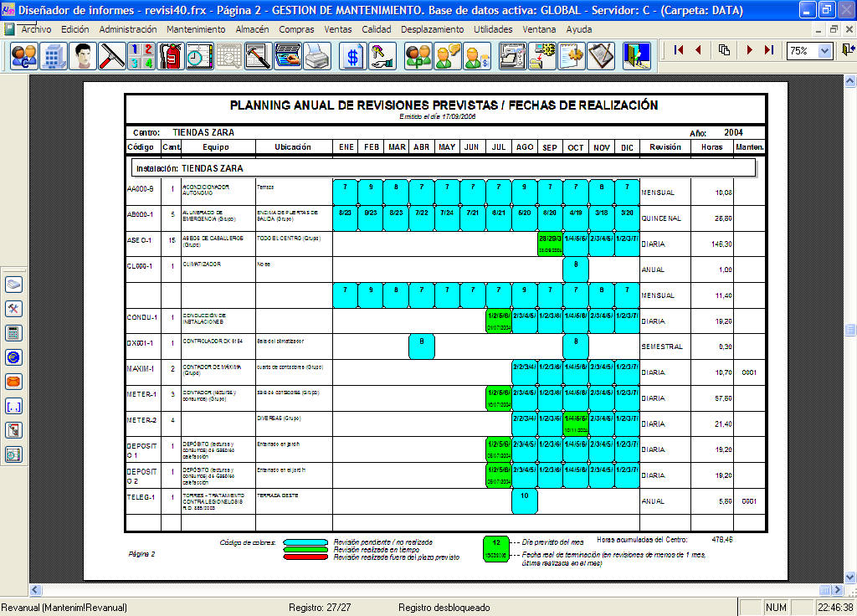Click the horizontal scrollbar left arrow
The image size is (857, 616).
(x=36, y=590)
